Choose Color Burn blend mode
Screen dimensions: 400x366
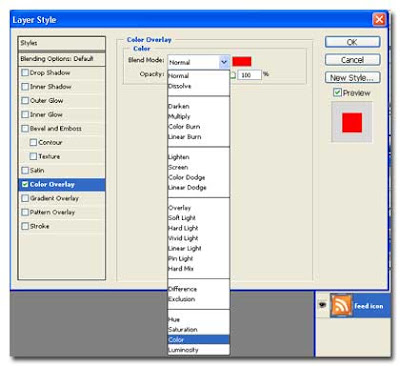[x=199, y=127]
